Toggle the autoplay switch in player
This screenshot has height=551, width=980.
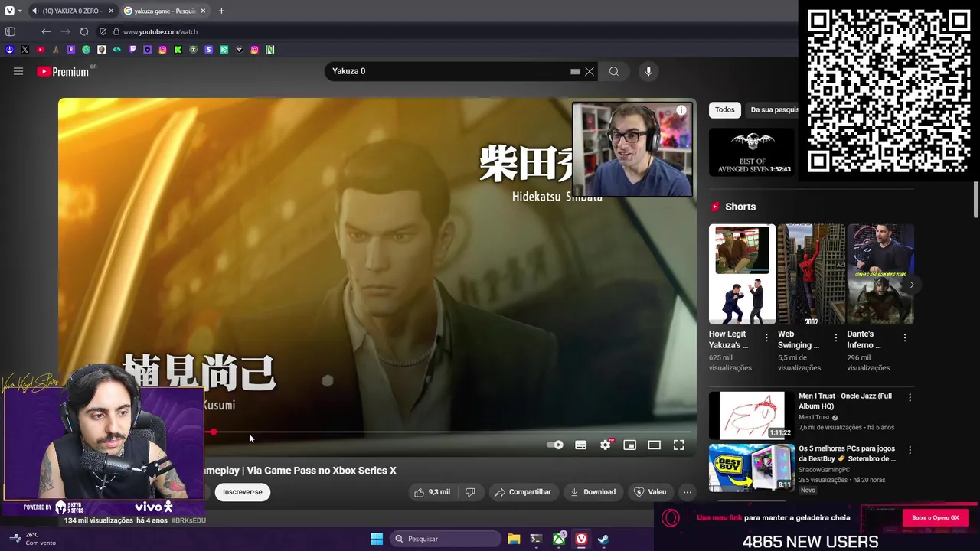coord(555,445)
